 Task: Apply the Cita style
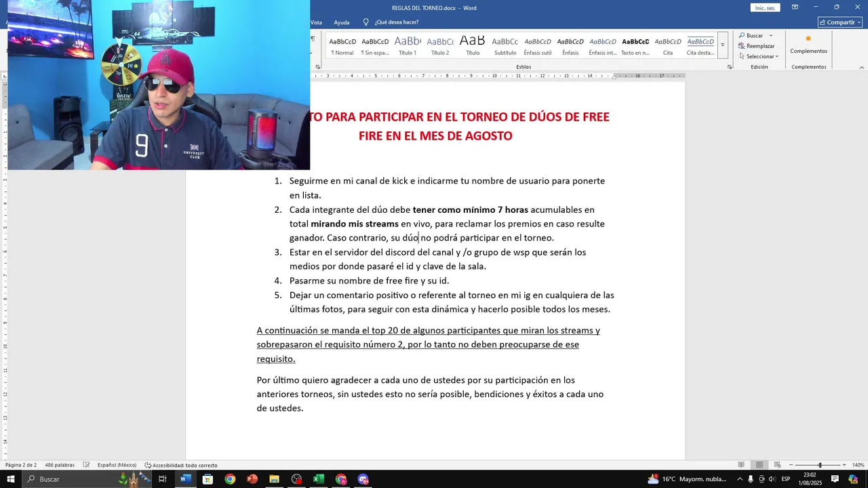[x=668, y=45]
